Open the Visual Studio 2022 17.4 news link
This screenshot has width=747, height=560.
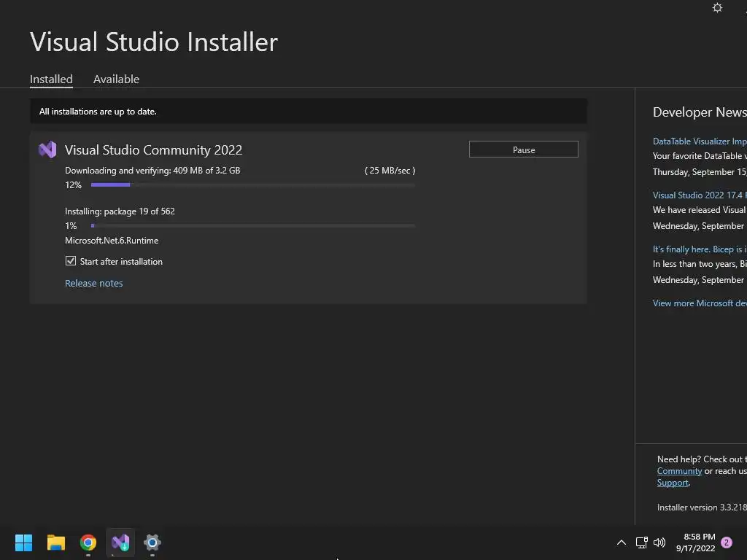tap(700, 195)
